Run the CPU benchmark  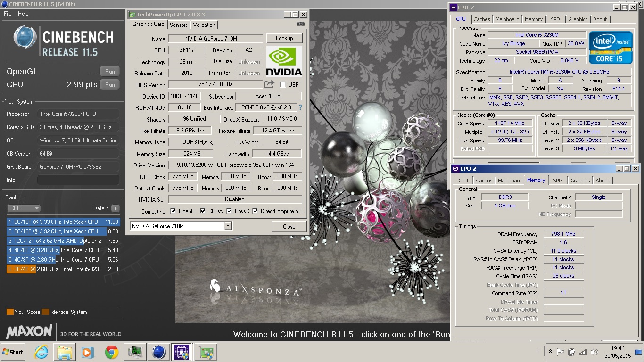(x=110, y=85)
